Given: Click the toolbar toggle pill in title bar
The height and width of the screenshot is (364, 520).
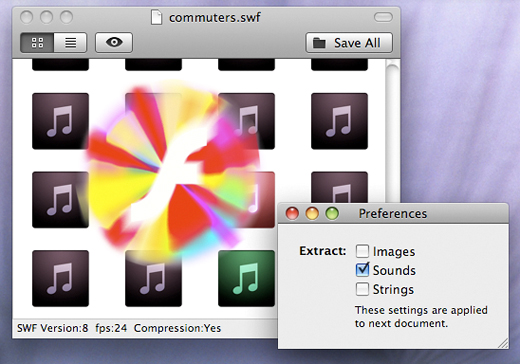Looking at the screenshot, I should [383, 17].
